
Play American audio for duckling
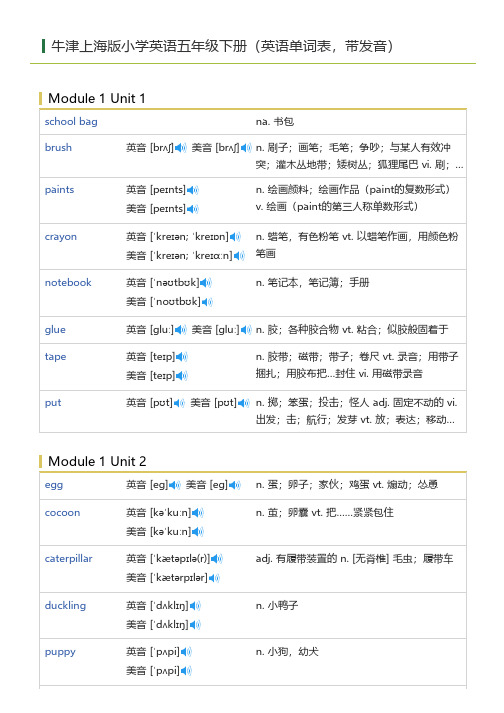point(195,625)
